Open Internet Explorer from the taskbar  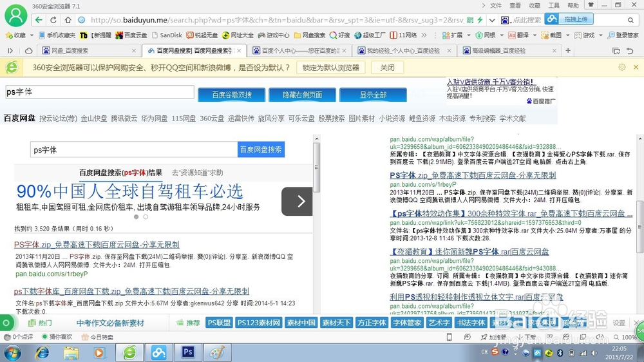tap(43, 352)
